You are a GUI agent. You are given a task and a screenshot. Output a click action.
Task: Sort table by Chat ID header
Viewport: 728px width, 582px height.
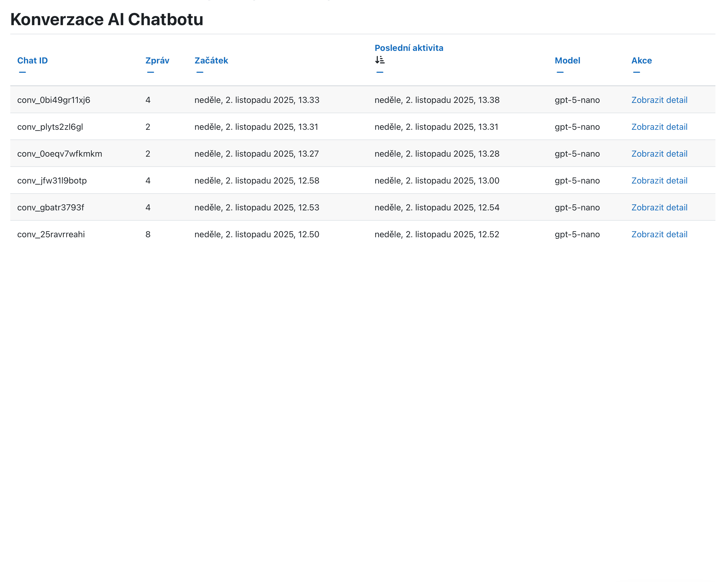click(x=32, y=61)
